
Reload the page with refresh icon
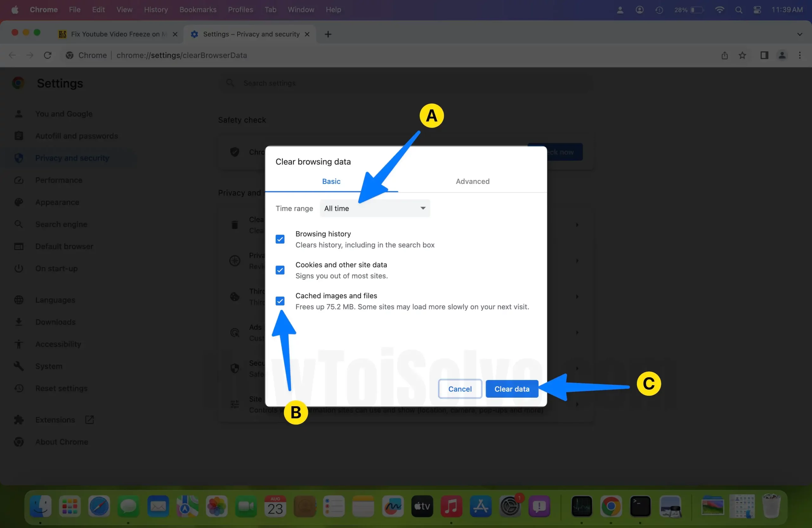tap(48, 55)
